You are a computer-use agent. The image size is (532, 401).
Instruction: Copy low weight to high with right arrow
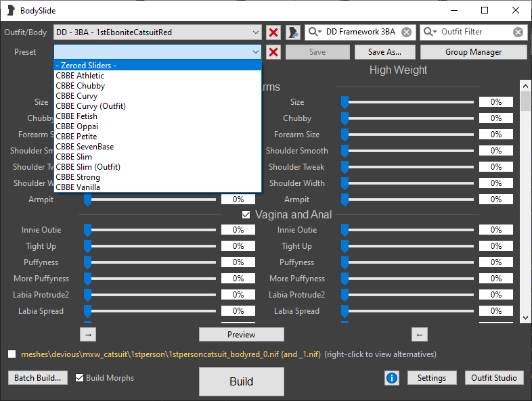pos(88,335)
